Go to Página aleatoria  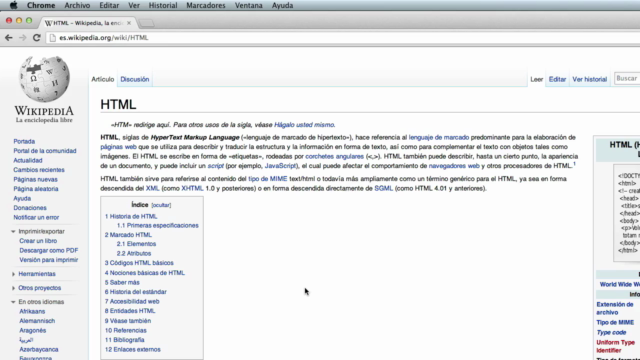coord(36,189)
